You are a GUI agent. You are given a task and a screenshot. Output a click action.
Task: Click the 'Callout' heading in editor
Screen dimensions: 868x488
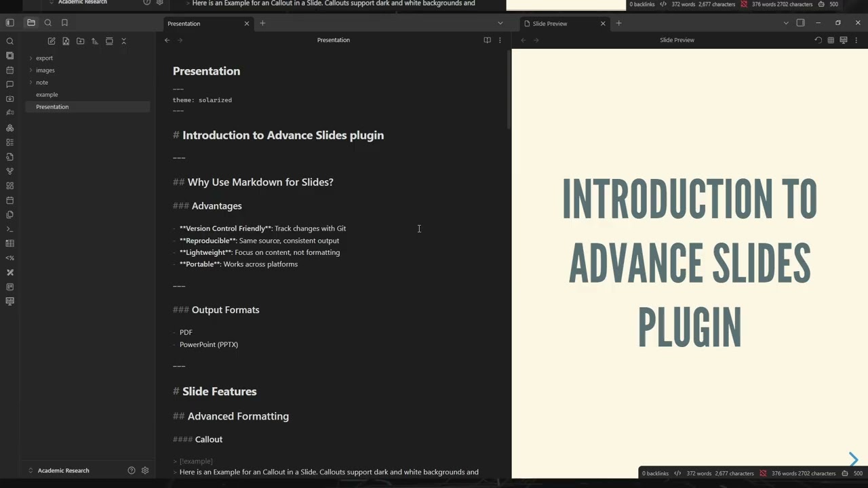coord(209,439)
